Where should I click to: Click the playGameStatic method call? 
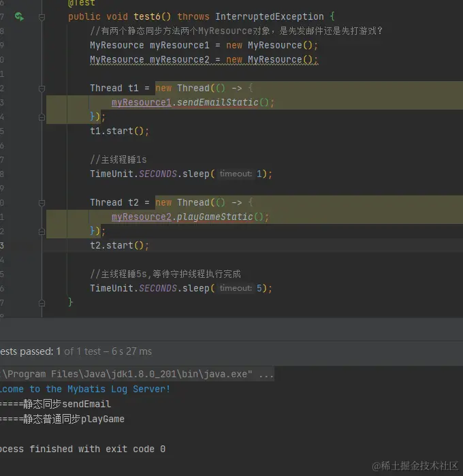[x=215, y=217]
